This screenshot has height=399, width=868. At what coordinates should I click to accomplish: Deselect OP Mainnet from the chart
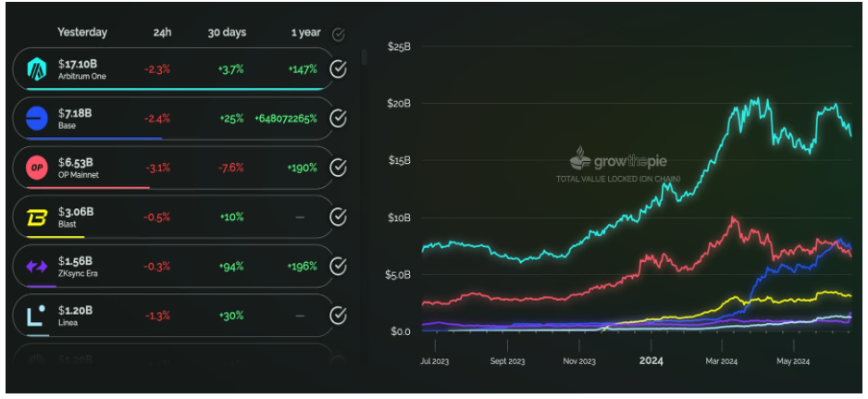[x=339, y=168]
